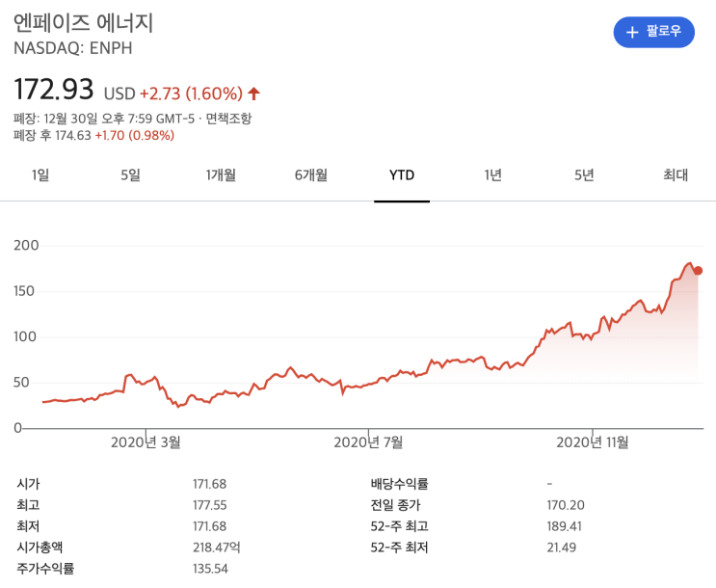
Task: Click the market close time 12월 30일 text
Action: (70, 119)
